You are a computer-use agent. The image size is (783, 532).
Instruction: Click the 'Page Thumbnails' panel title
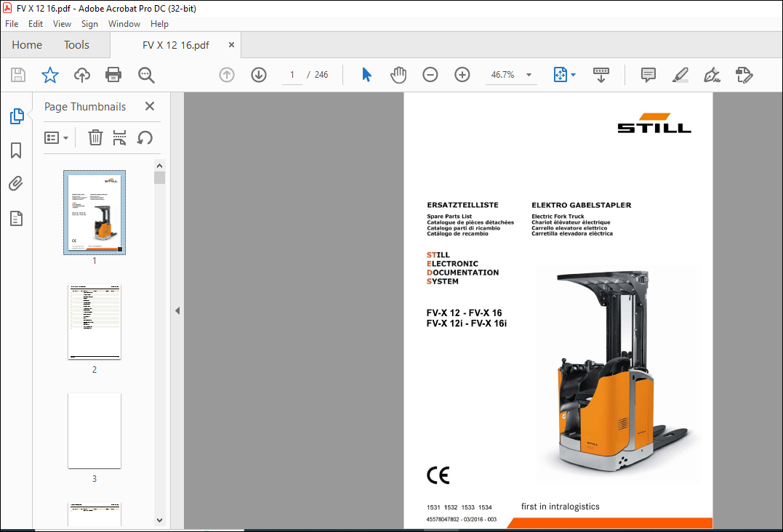[x=85, y=107]
